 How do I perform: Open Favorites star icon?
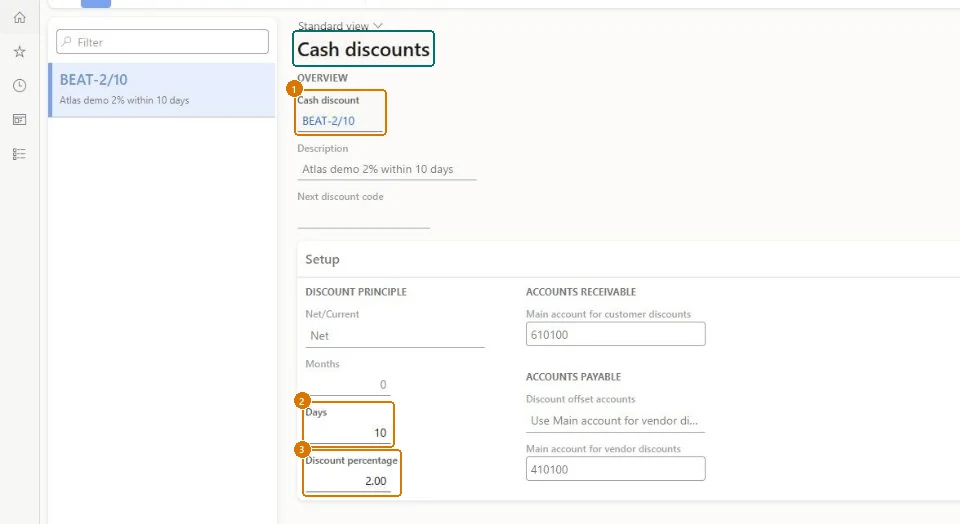point(20,51)
